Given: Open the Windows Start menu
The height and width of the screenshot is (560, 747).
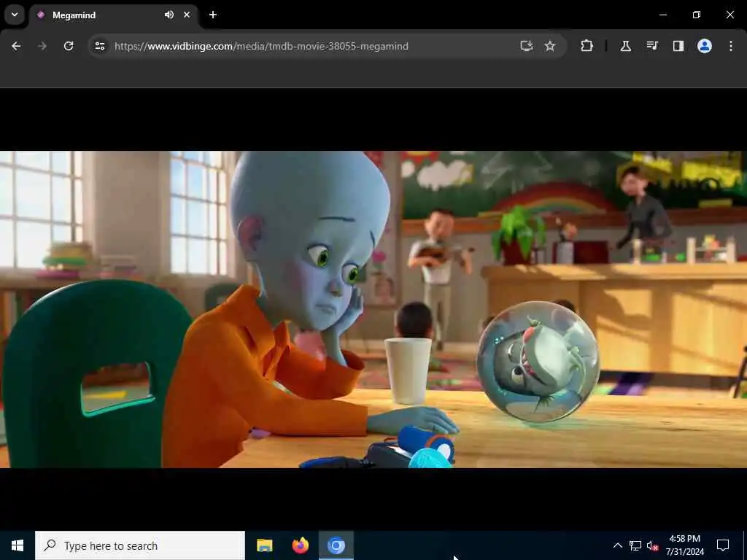Looking at the screenshot, I should pos(18,545).
